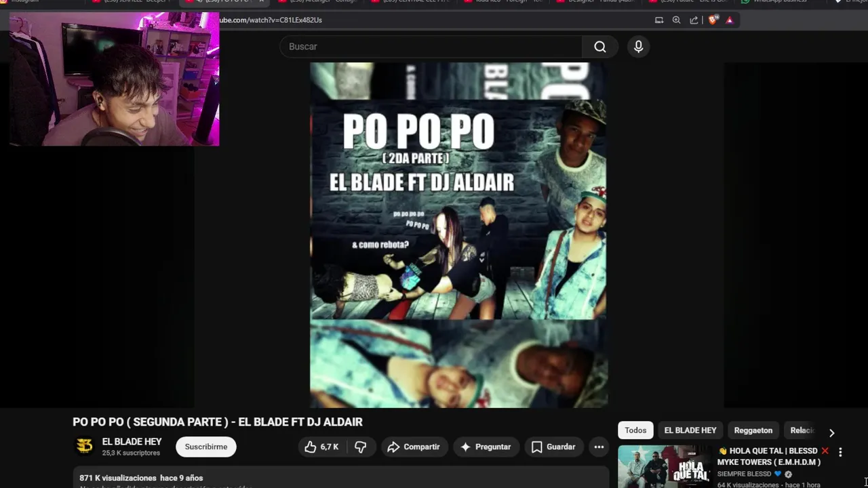Open Brave Rewards triangle icon
Image resolution: width=868 pixels, height=488 pixels.
coord(730,20)
